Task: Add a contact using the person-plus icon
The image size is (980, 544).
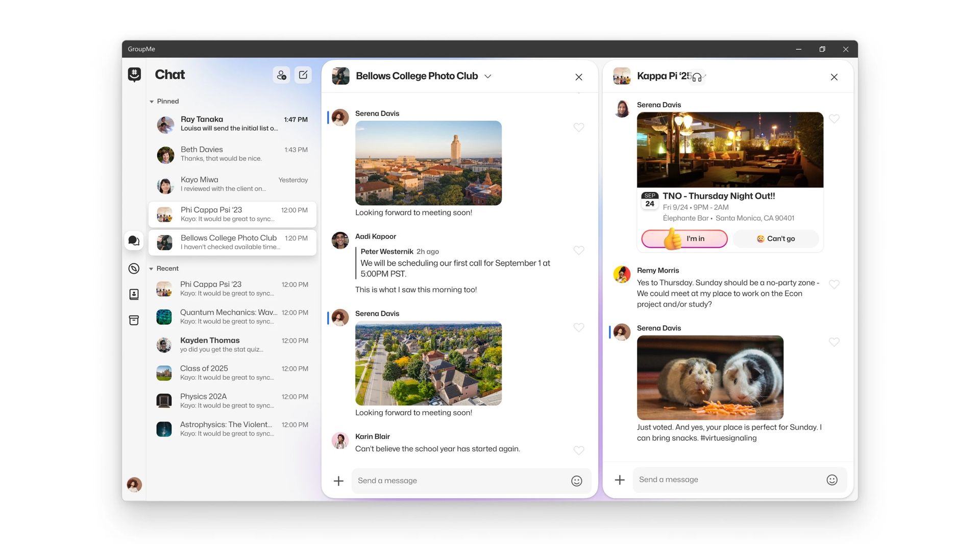Action: (x=281, y=75)
